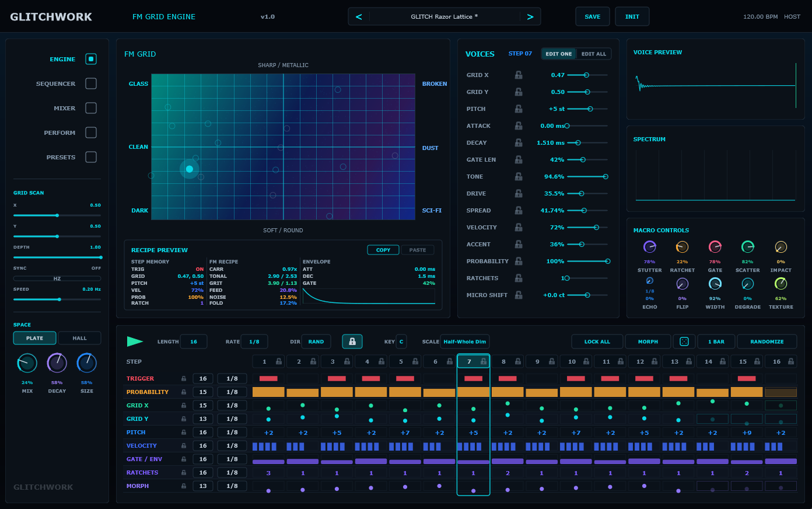Image resolution: width=812 pixels, height=509 pixels.
Task: Click the TEXTURE macro knob
Action: [x=780, y=283]
